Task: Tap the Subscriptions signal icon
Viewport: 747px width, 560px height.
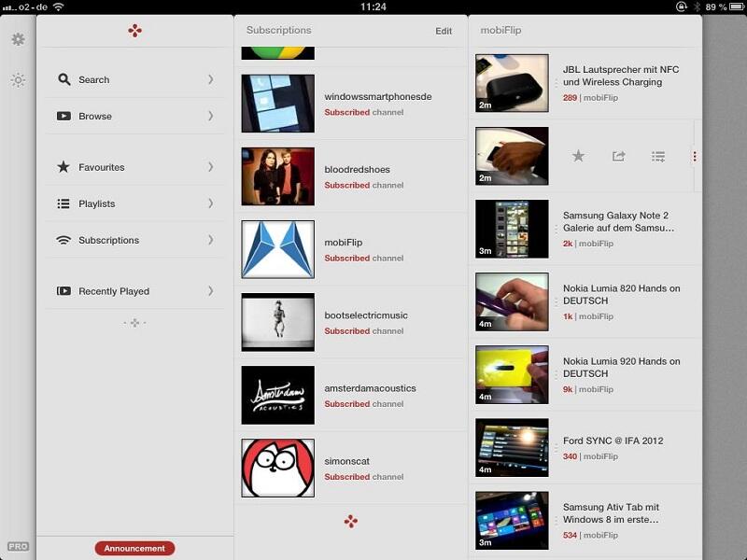Action: (63, 240)
